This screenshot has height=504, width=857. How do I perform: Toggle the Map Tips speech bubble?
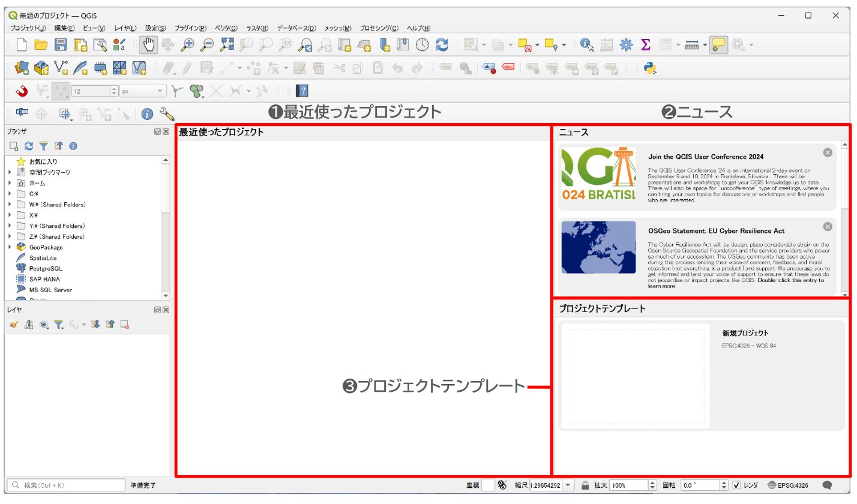[718, 44]
